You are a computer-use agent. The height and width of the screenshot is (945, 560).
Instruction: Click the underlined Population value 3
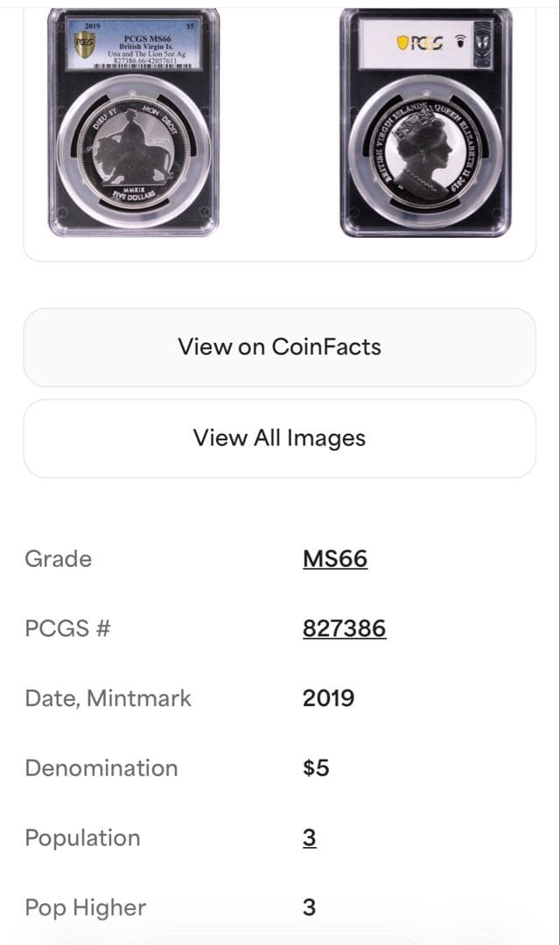pyautogui.click(x=309, y=838)
